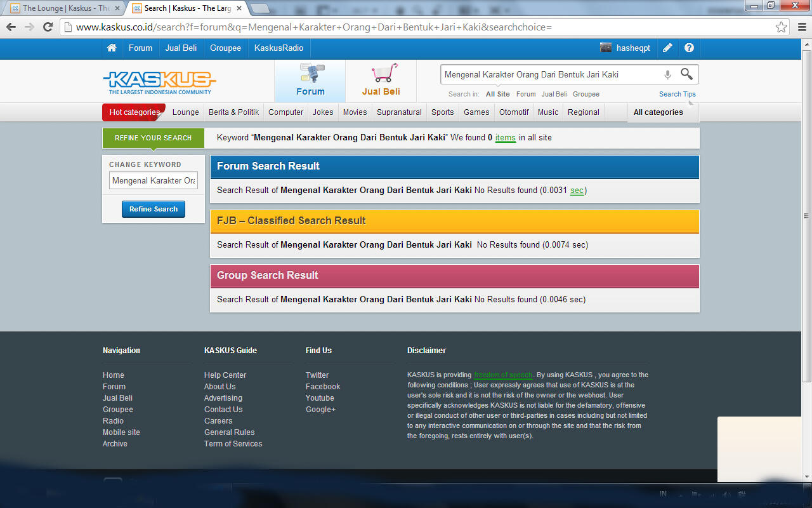Open Jual Beli in the top blue bar
This screenshot has width=812, height=508.
pyautogui.click(x=181, y=48)
